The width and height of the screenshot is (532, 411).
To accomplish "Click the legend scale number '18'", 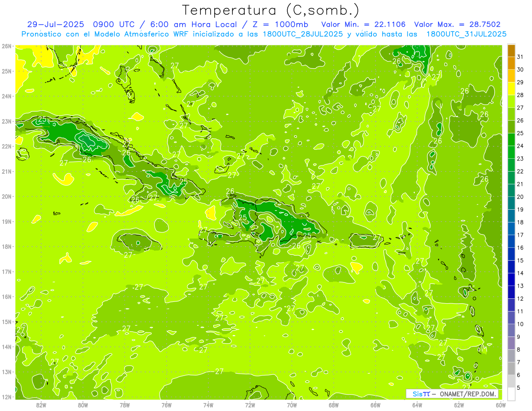I will (520, 223).
